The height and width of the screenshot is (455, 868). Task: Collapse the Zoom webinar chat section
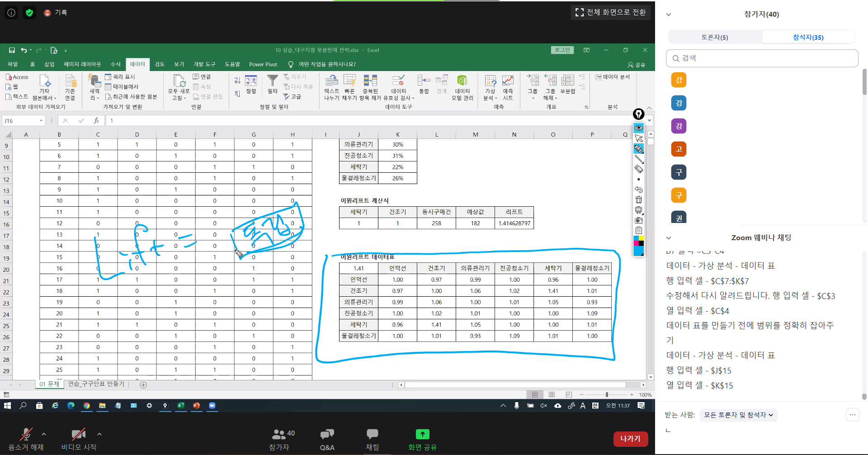pos(669,238)
